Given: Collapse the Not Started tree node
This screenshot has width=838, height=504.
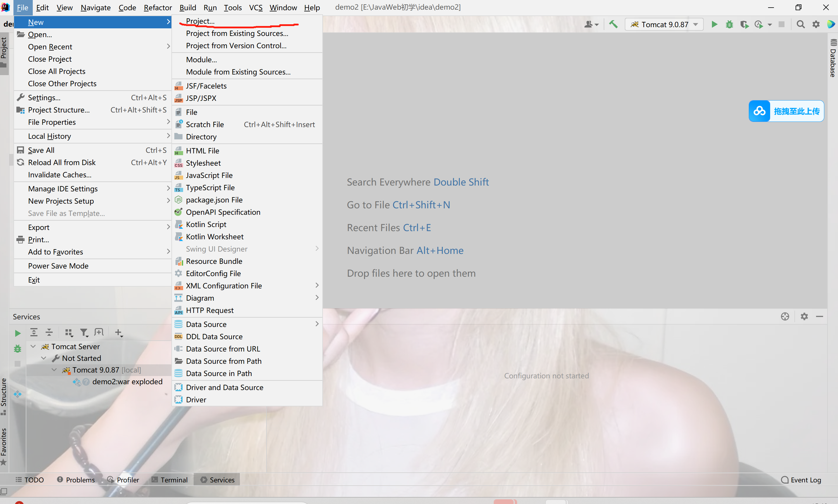Looking at the screenshot, I should pyautogui.click(x=44, y=358).
